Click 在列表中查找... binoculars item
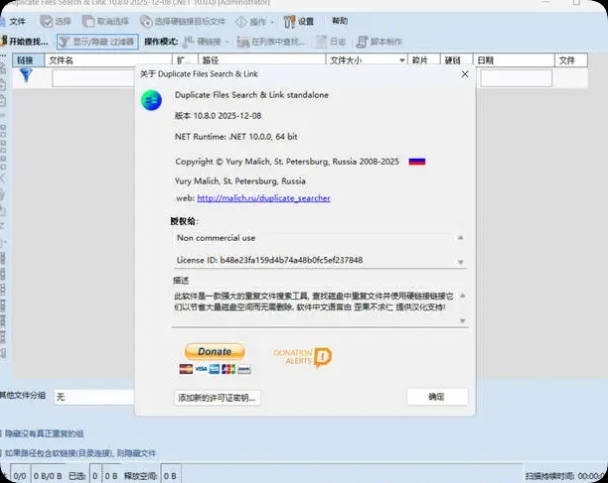 271,41
